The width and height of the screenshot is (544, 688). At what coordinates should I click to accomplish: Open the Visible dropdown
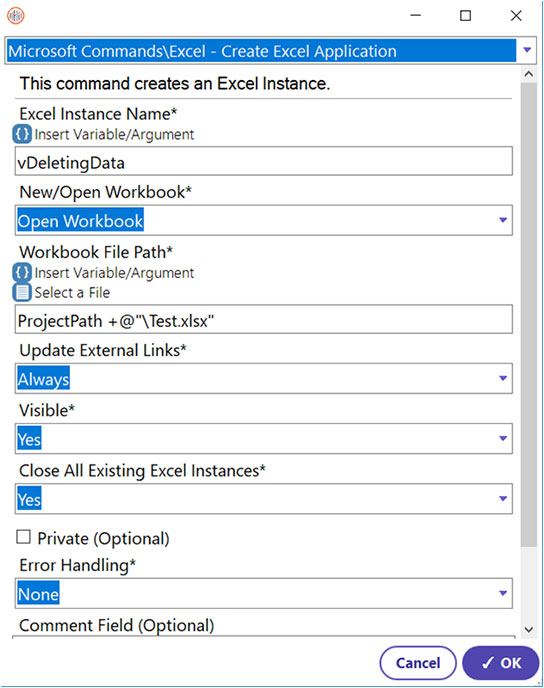coord(503,438)
